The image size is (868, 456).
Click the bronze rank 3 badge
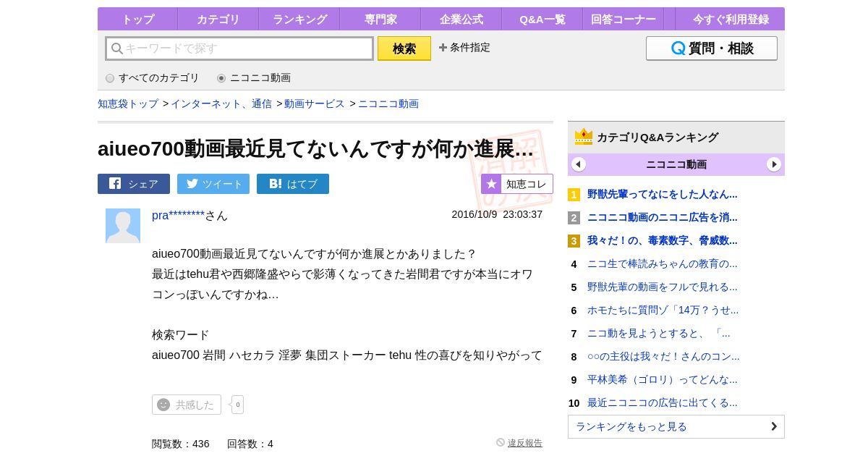tap(574, 241)
